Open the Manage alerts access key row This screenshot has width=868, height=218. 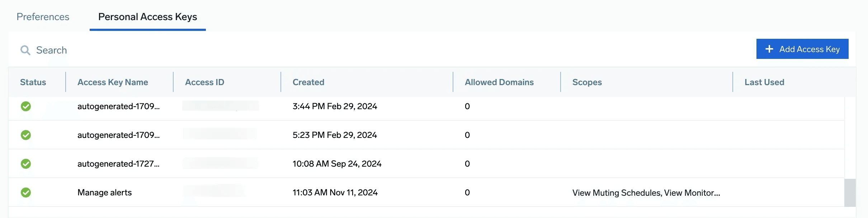105,193
